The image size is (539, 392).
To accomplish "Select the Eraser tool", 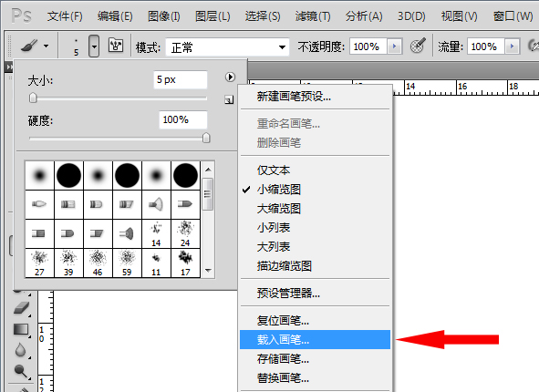I will click(21, 308).
